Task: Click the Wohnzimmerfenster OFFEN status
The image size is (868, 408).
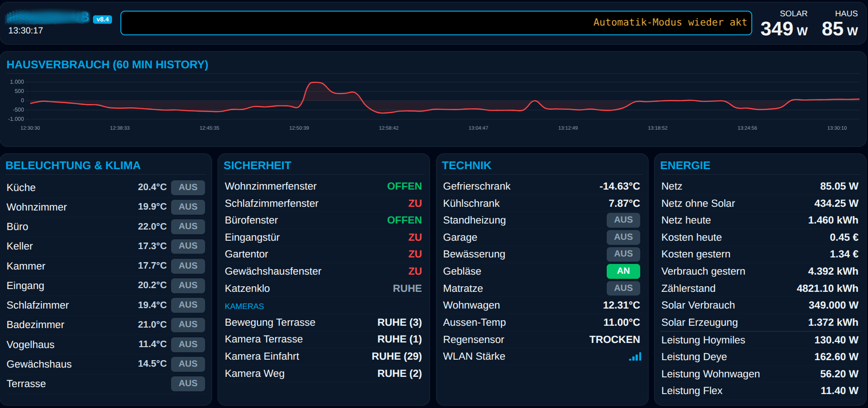Action: coord(404,186)
